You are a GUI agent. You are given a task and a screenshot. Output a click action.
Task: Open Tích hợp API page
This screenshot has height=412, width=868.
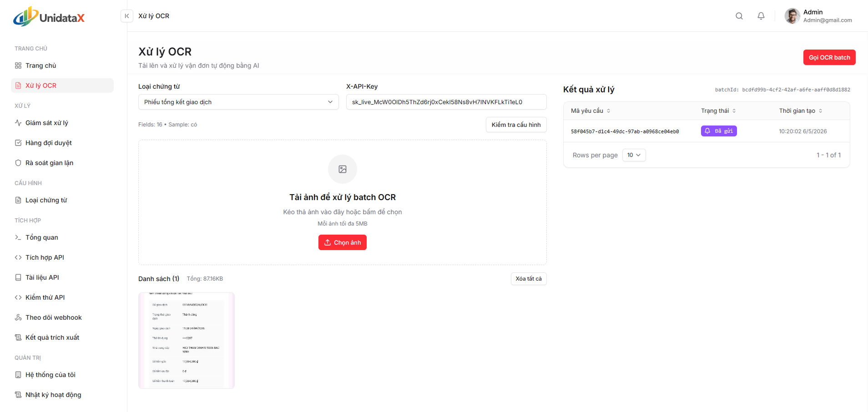(x=62, y=257)
